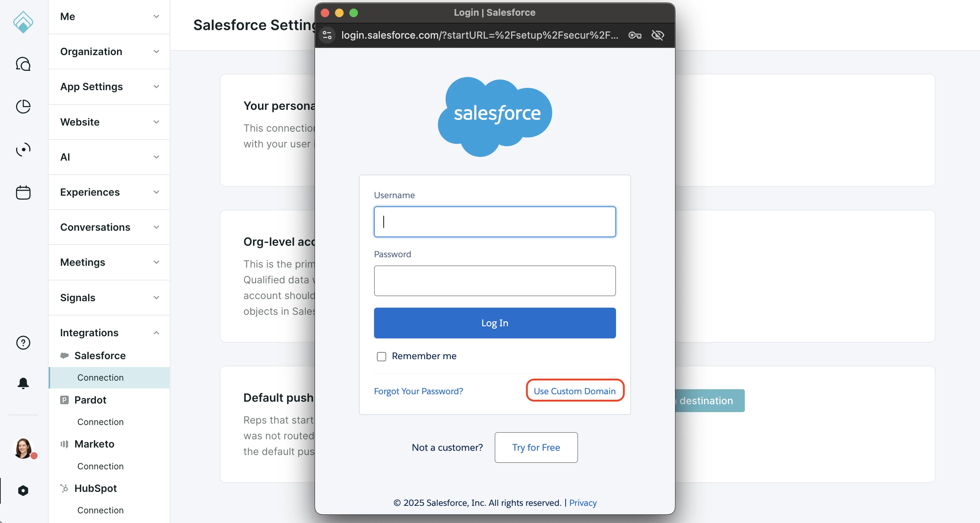Open the notifications bell icon
Image resolution: width=980 pixels, height=523 pixels.
[x=23, y=383]
